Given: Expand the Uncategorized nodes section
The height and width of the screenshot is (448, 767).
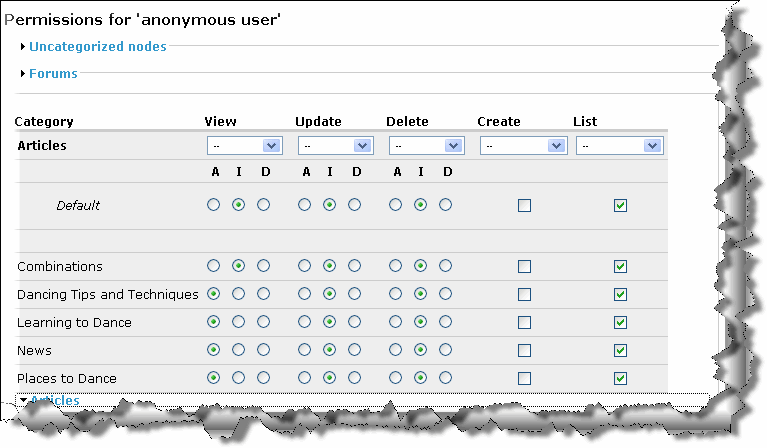Looking at the screenshot, I should (x=23, y=46).
